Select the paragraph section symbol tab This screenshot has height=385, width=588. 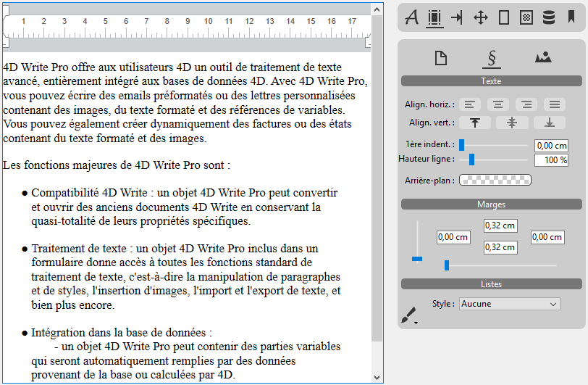pyautogui.click(x=492, y=58)
